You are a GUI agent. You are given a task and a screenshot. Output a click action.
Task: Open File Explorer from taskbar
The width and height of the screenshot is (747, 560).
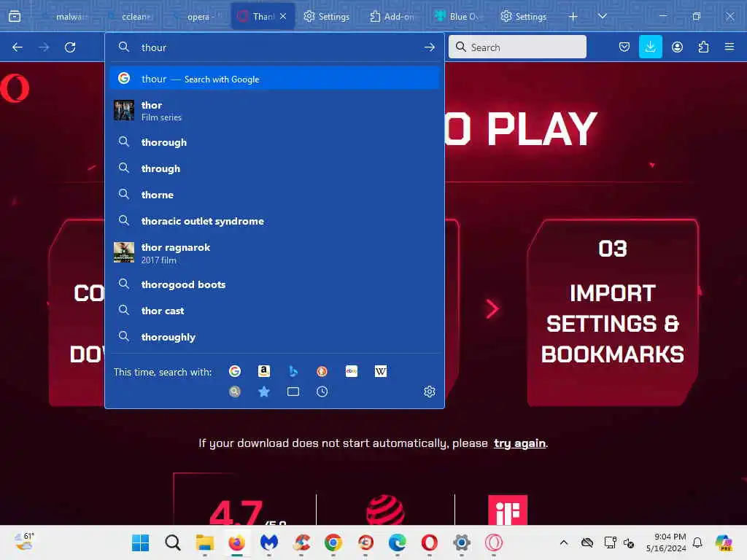point(205,542)
